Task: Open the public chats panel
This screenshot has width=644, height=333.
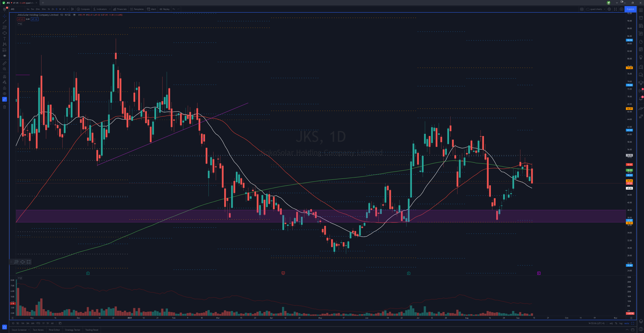Action: (x=641, y=67)
